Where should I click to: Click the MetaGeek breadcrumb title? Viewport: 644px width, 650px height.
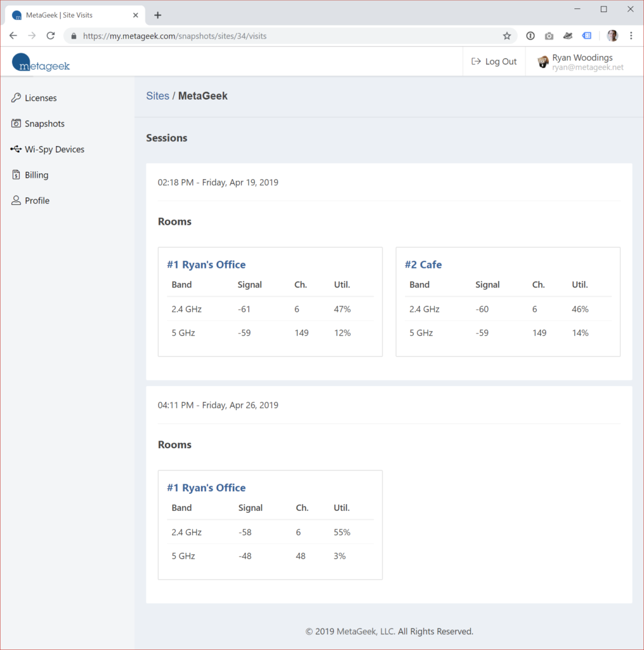pos(202,96)
